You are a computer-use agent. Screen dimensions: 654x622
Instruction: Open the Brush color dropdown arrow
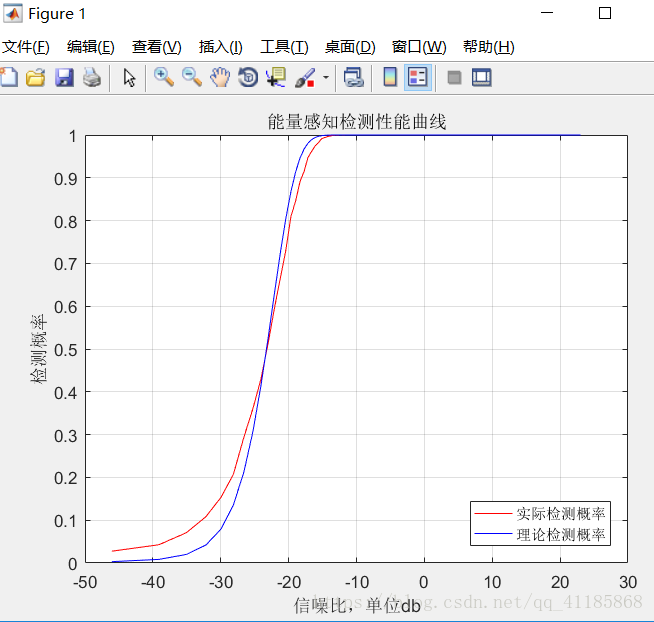(326, 78)
